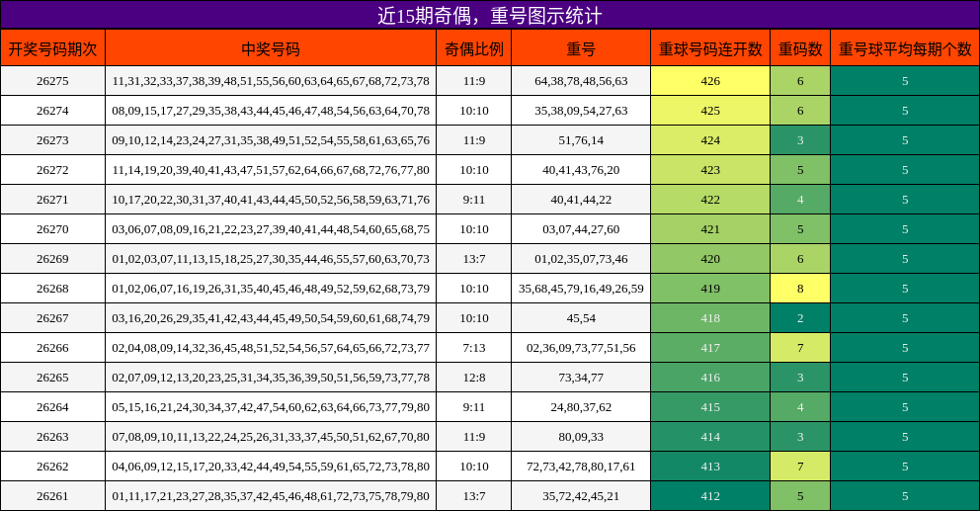Click the 7 count in row 26266
This screenshot has width=980, height=511.
800,348
